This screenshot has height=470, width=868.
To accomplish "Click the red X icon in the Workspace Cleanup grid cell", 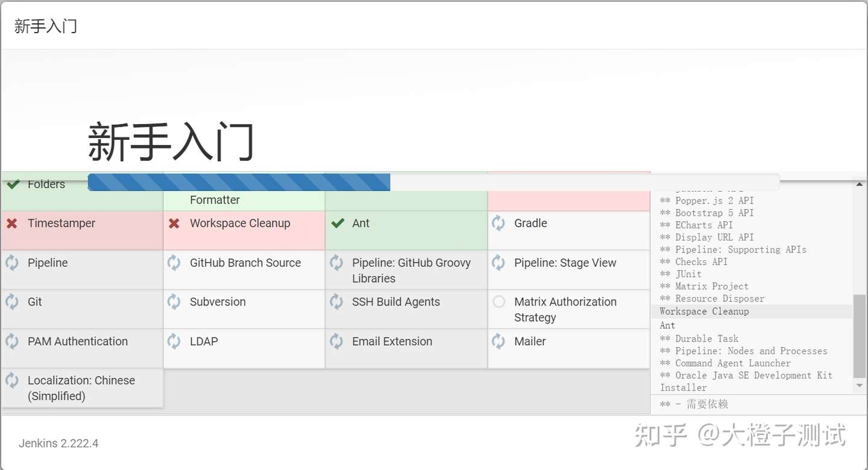I will point(174,224).
